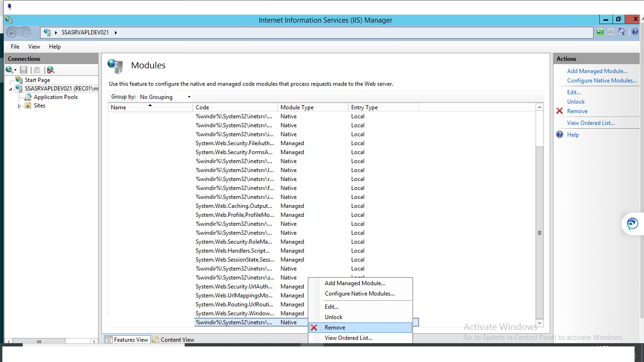Viewport: 644px width, 362px height.
Task: Choose Unlock in the context menu
Action: [361, 317]
